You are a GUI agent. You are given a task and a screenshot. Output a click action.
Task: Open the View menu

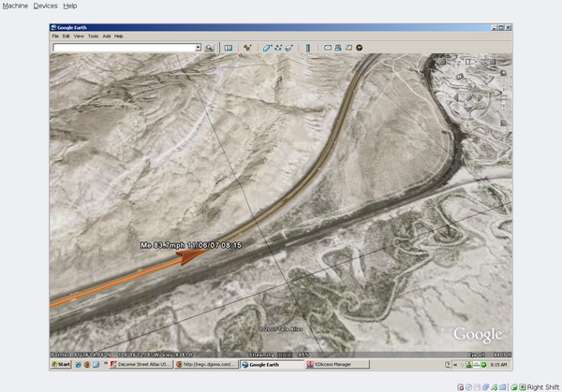coord(79,36)
